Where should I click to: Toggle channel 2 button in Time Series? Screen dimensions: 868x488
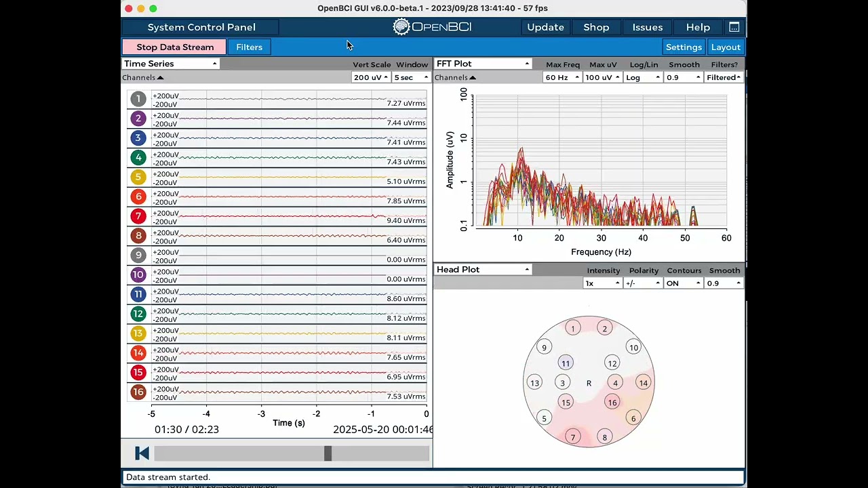[138, 119]
